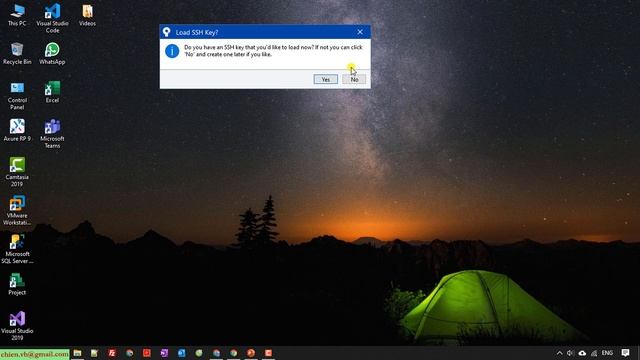Select the Project desktop icon
This screenshot has height=360, width=640.
[x=17, y=284]
